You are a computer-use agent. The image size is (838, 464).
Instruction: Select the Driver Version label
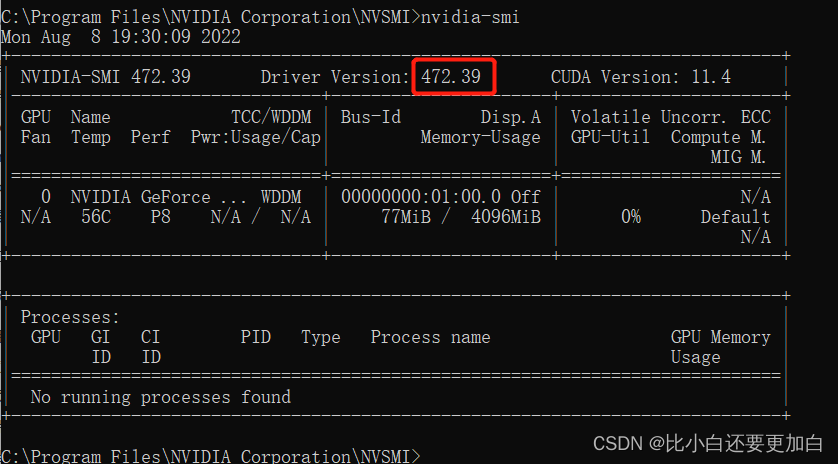(335, 77)
